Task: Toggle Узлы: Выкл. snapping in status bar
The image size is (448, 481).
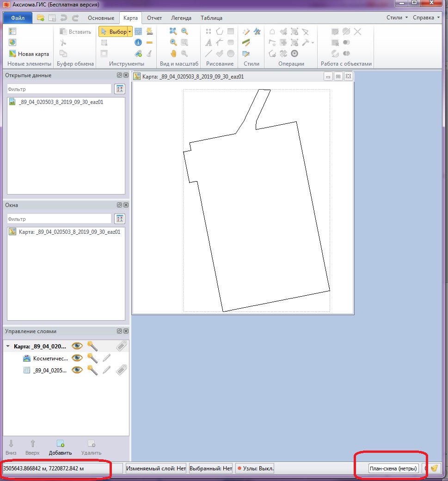Action: tap(255, 469)
